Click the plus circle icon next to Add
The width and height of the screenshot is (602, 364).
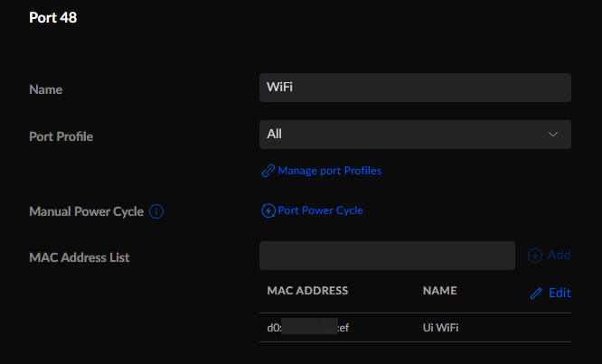tap(534, 256)
